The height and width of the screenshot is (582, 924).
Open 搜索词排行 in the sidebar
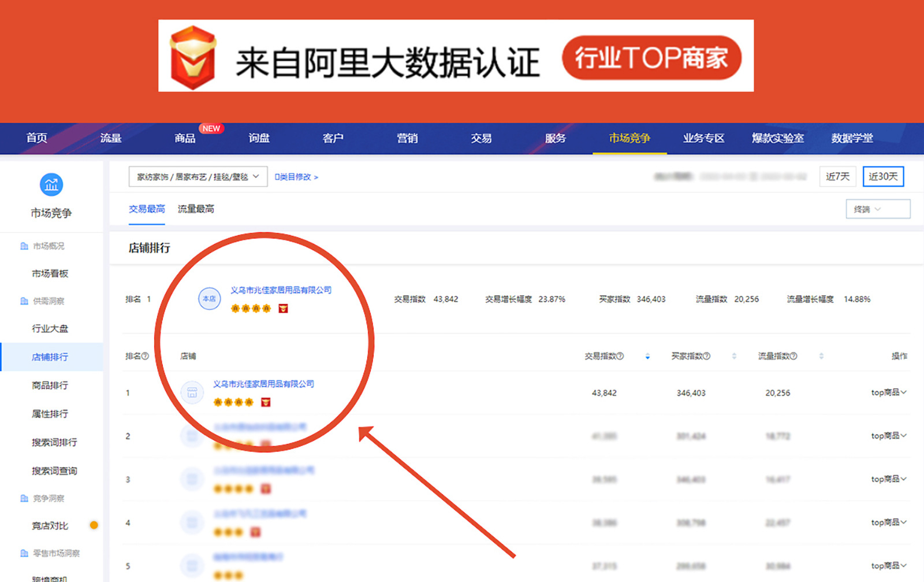(54, 442)
